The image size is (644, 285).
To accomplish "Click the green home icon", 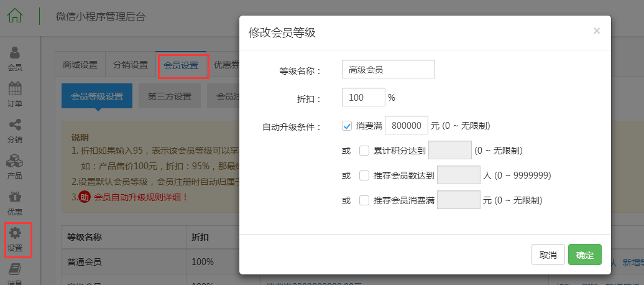I will (15, 16).
